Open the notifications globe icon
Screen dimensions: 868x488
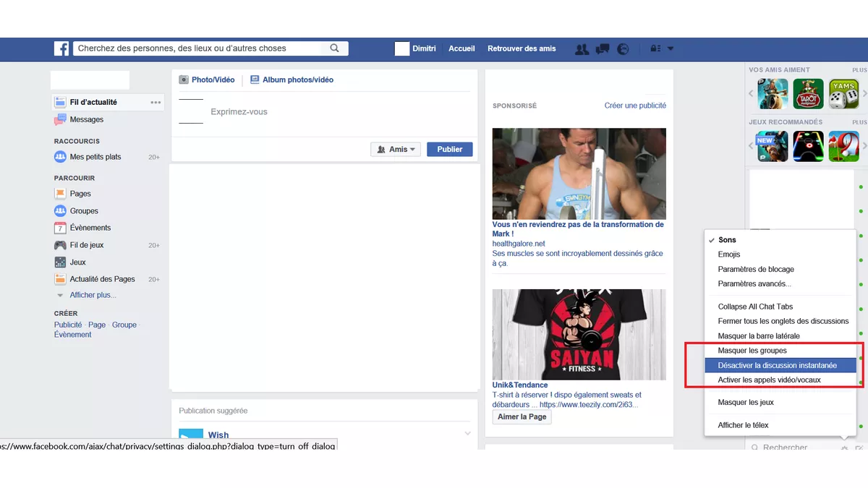coord(623,49)
